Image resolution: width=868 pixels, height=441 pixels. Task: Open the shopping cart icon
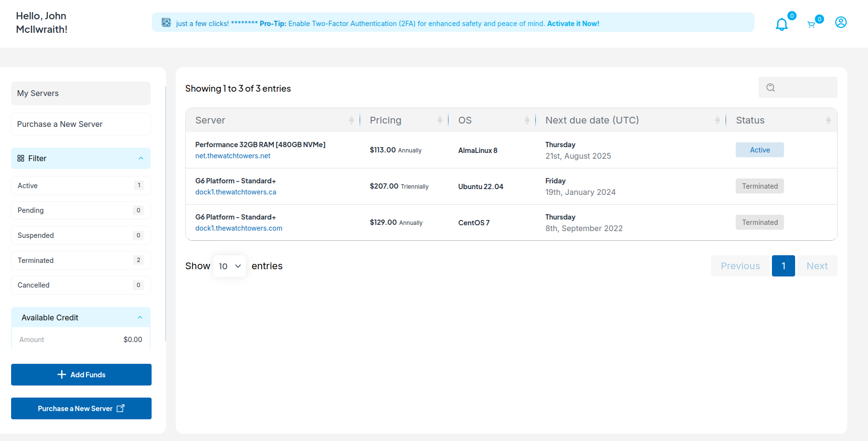(811, 25)
